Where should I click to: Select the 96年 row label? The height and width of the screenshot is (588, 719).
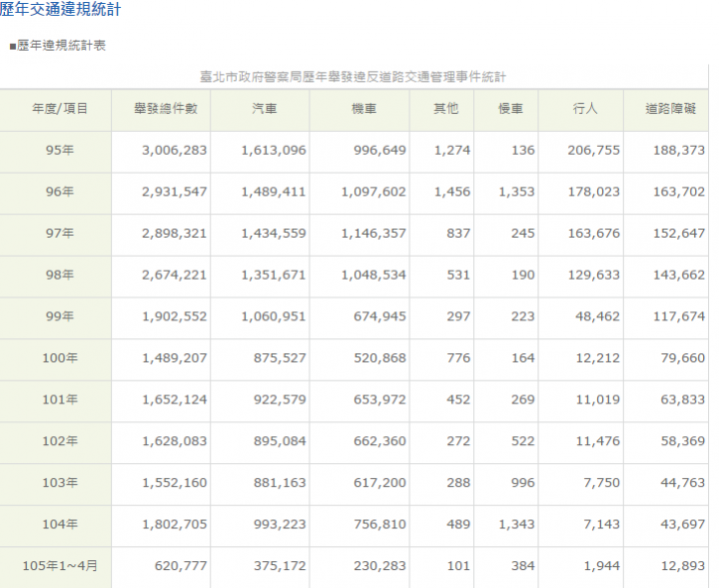click(60, 192)
